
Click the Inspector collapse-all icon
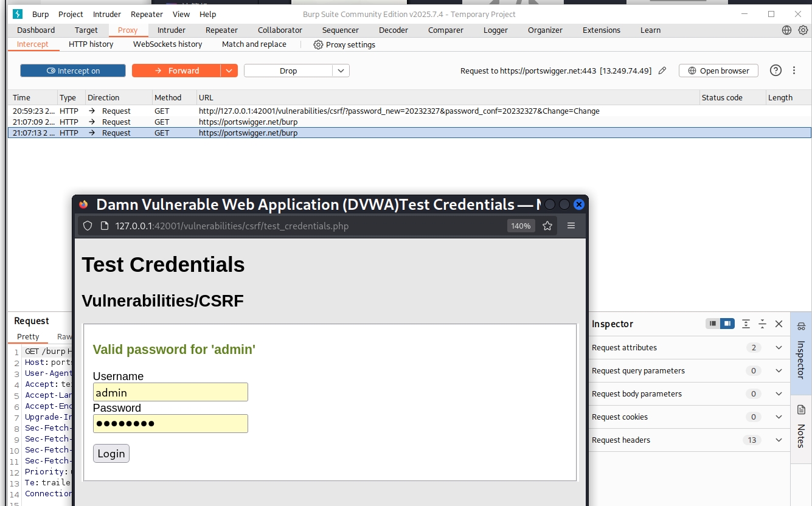(762, 324)
